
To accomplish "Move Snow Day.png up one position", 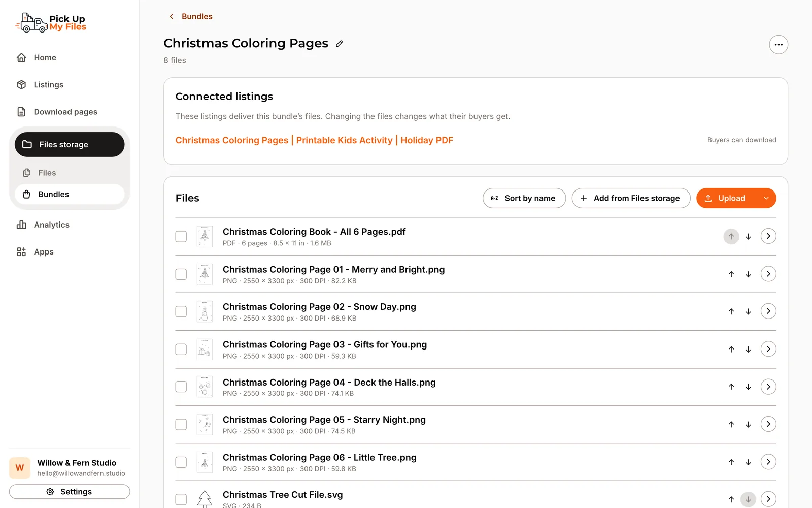I will pyautogui.click(x=731, y=311).
